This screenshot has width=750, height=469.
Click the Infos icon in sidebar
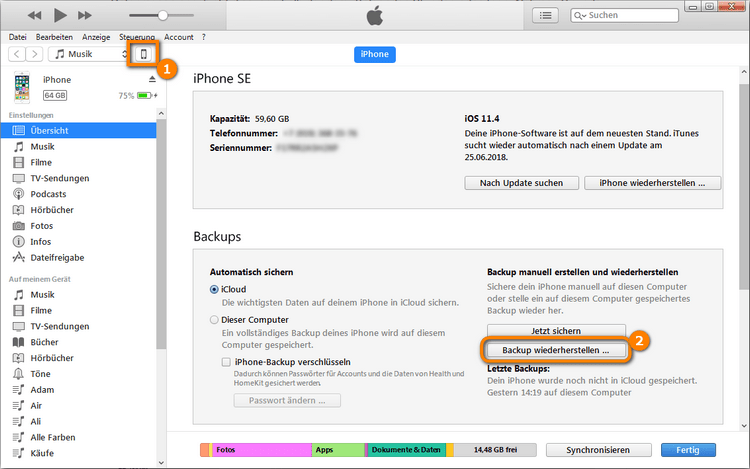pos(18,241)
